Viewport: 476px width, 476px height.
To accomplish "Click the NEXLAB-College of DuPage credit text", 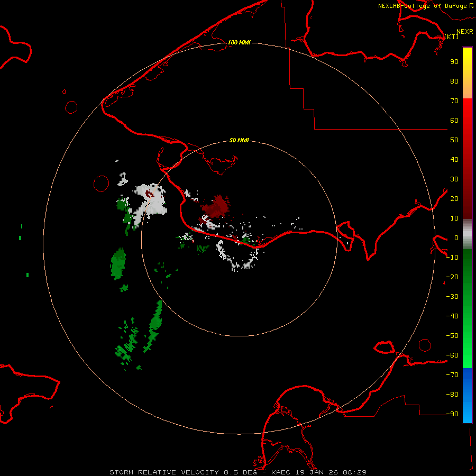I will point(426,6).
